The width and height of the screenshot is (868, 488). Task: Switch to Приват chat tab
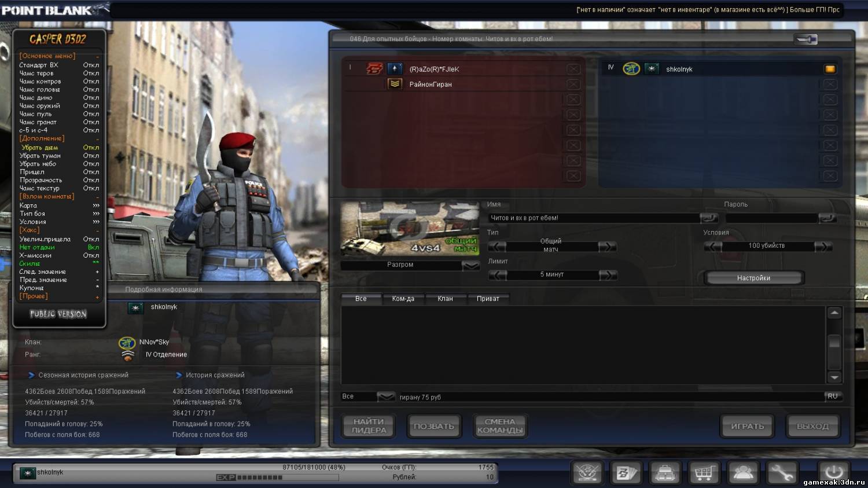tap(488, 299)
